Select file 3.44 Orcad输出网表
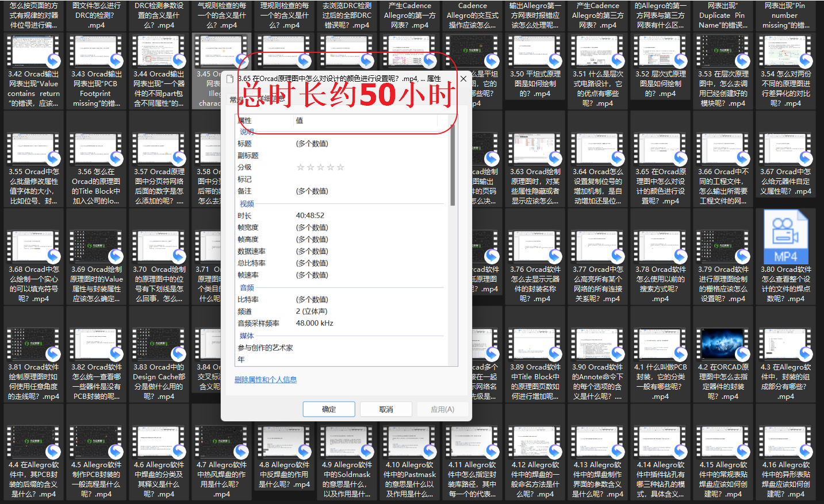The height and width of the screenshot is (504, 824). tap(159, 72)
